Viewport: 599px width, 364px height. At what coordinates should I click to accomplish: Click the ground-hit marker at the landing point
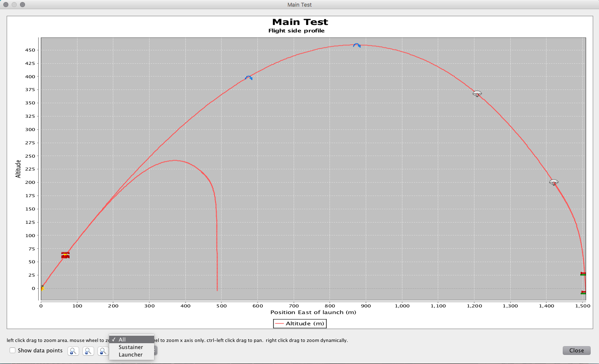(x=583, y=275)
